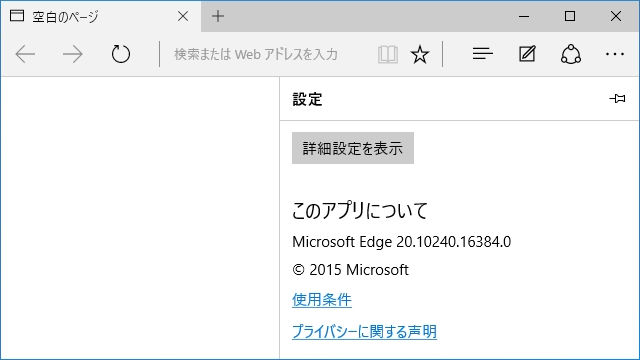Make a Web Note with pen icon

527,54
